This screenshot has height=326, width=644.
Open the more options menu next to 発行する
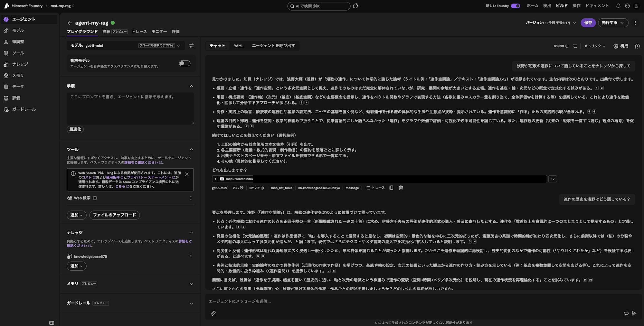635,23
